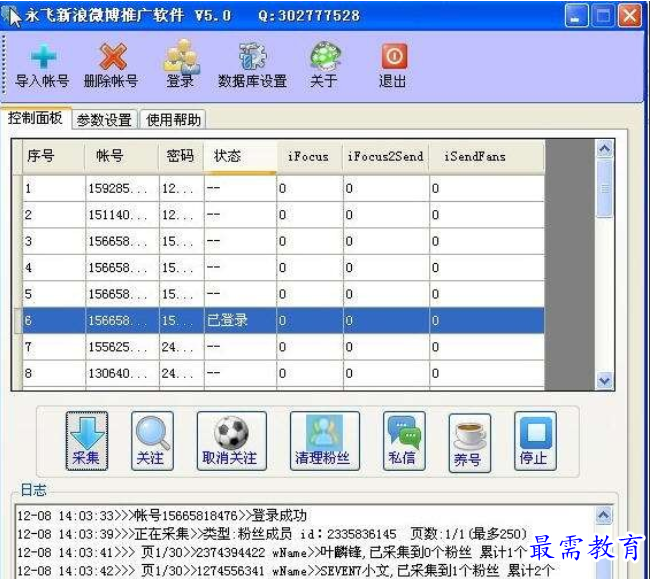
Task: Click the row selector of row 6
Action: pos(18,320)
